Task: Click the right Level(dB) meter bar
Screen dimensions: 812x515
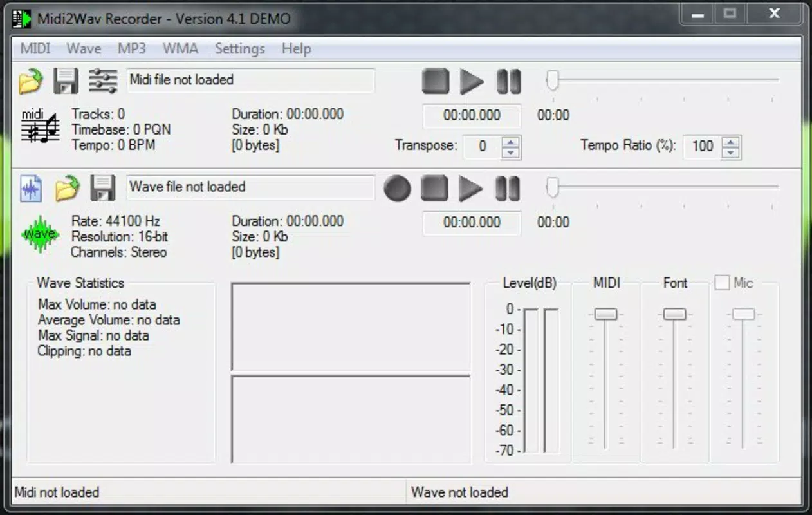Action: pyautogui.click(x=551, y=380)
